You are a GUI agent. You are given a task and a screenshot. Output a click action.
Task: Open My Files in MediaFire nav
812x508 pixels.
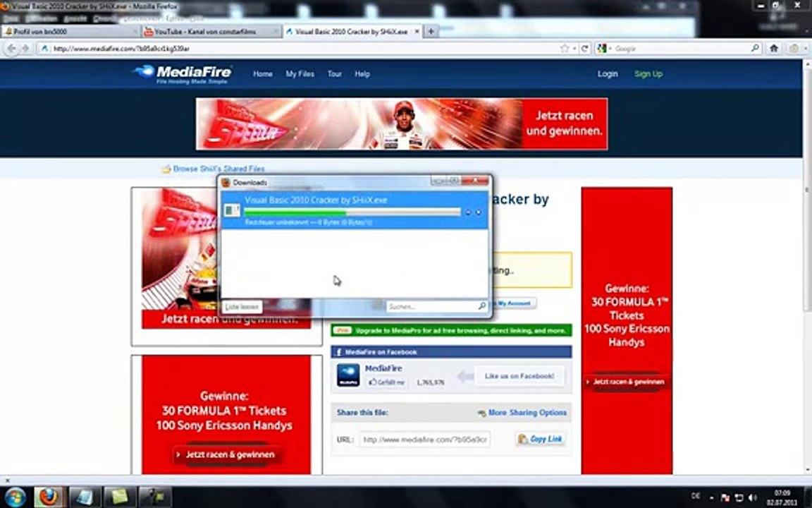[x=300, y=74]
